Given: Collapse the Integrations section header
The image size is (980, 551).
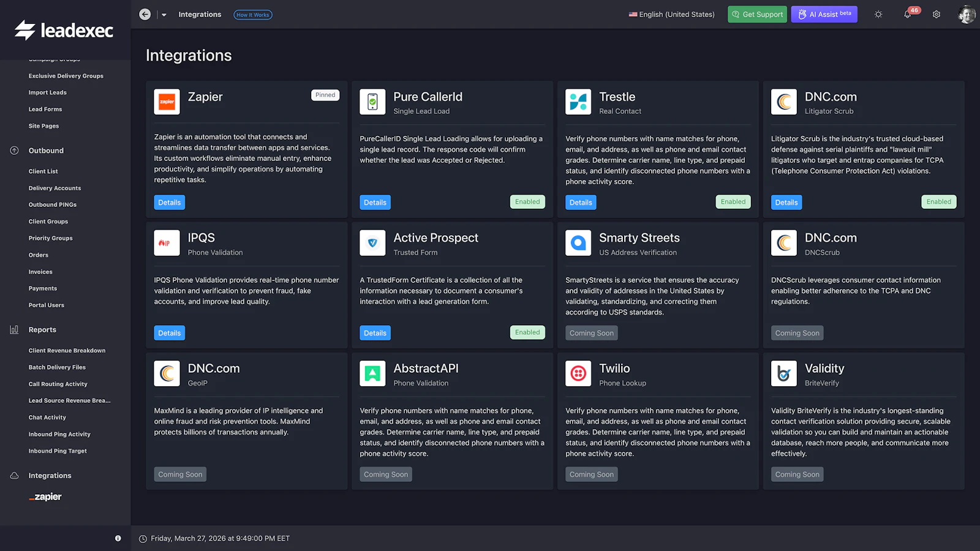Looking at the screenshot, I should [50, 476].
